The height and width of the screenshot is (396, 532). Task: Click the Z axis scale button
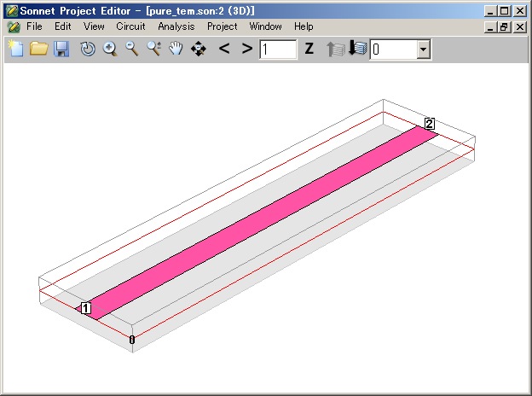[309, 49]
